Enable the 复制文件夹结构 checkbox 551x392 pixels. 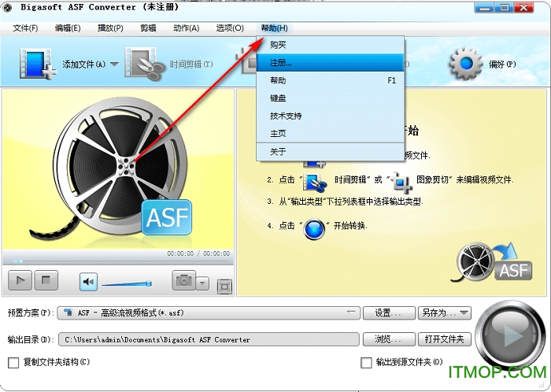(x=13, y=363)
